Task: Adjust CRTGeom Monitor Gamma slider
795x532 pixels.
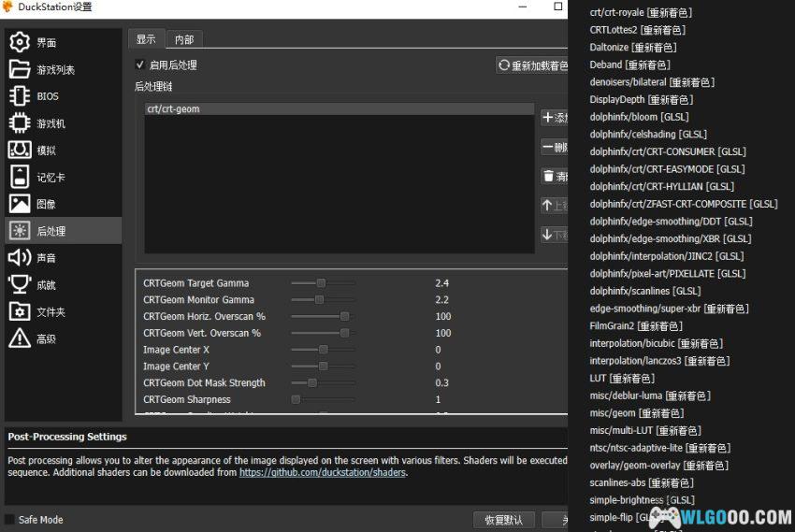Action: point(323,299)
